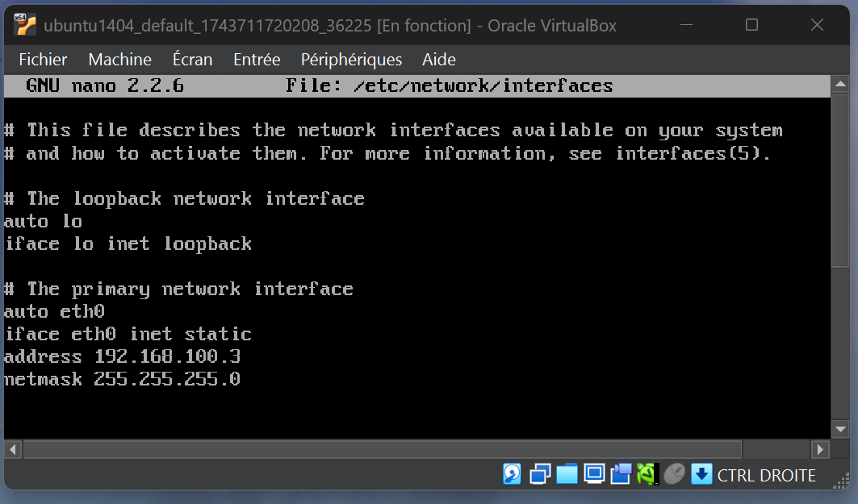Open the Fichier menu

pyautogui.click(x=43, y=60)
